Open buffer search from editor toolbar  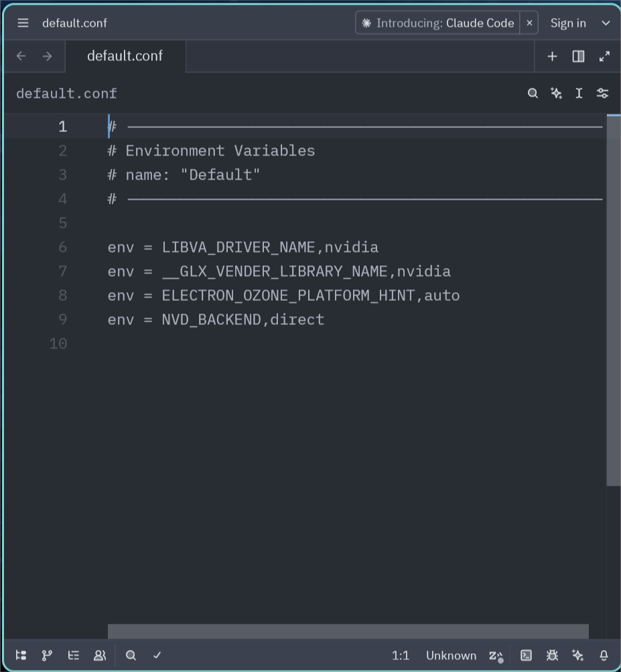[x=533, y=93]
